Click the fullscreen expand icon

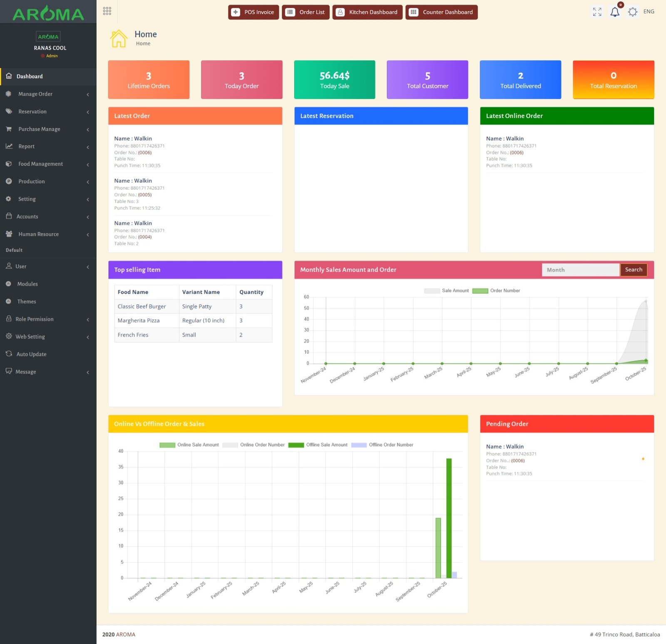[597, 12]
